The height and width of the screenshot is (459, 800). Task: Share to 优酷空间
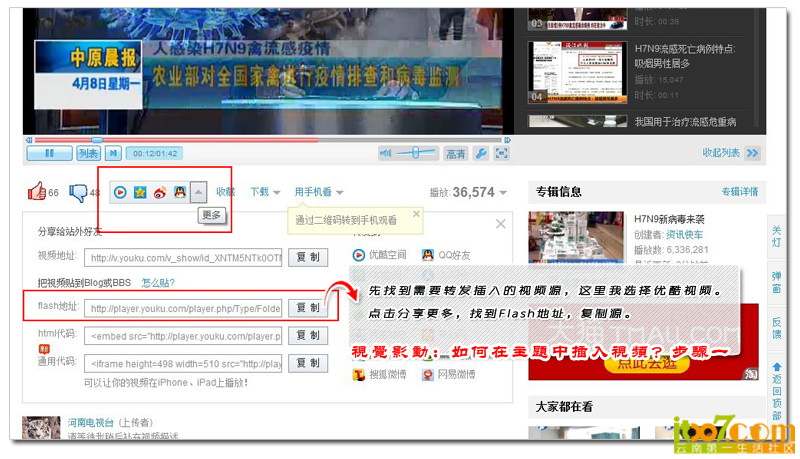click(x=380, y=254)
